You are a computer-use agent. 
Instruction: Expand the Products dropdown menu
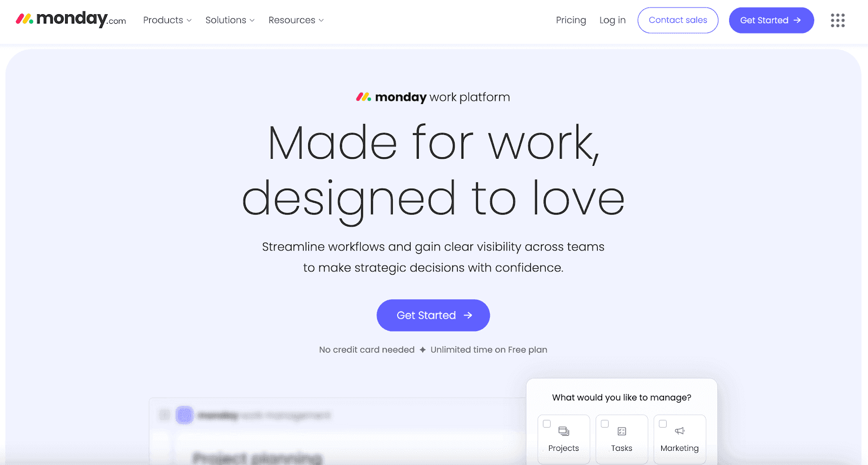tap(167, 20)
